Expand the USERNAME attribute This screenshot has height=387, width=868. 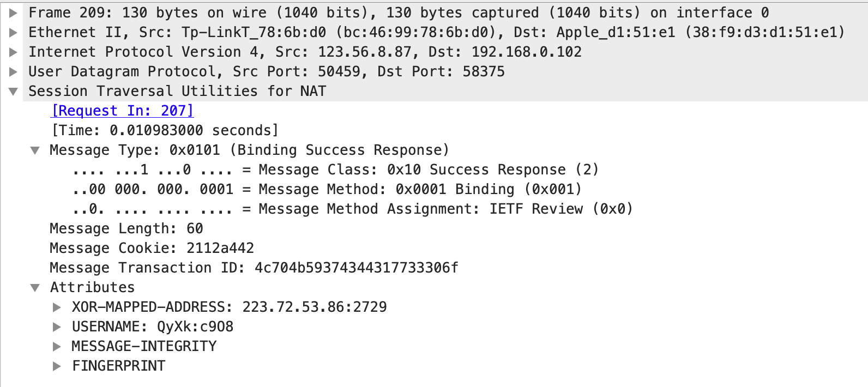click(57, 326)
